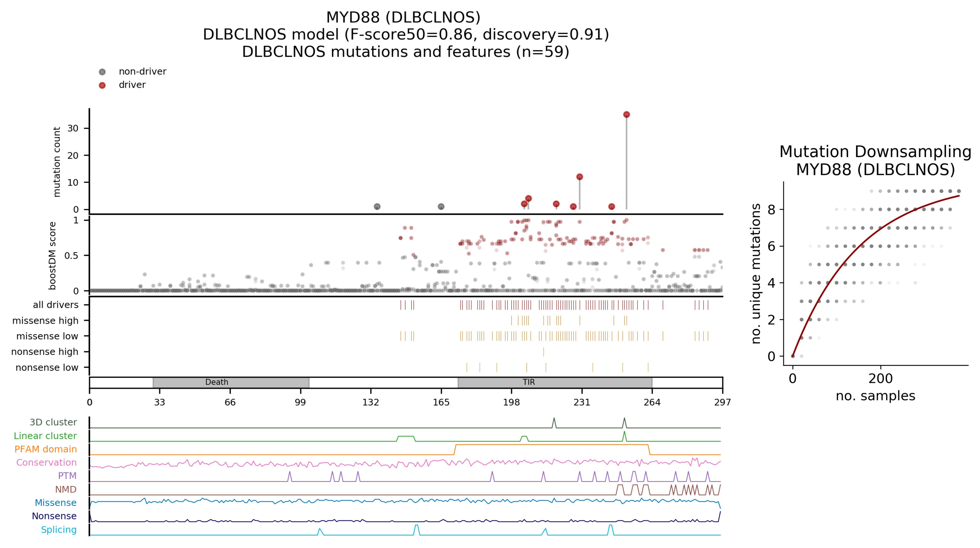Click the Linear cluster track label

(x=45, y=436)
